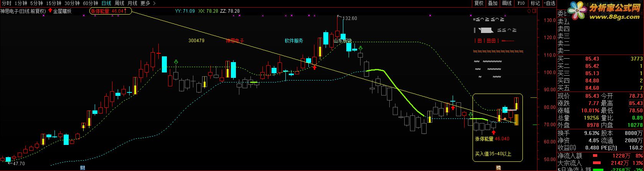Click the 买三 bid price 85.13
The image size is (644, 171).
pos(592,73)
